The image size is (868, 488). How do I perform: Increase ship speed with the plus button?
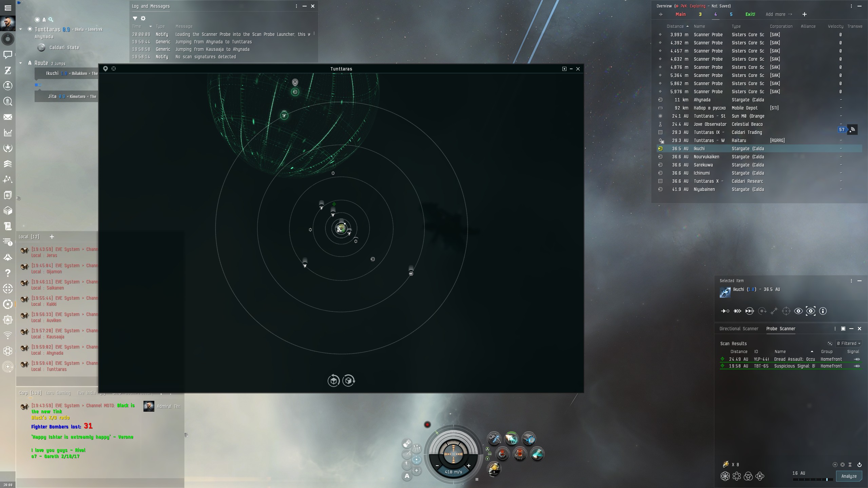click(x=469, y=466)
